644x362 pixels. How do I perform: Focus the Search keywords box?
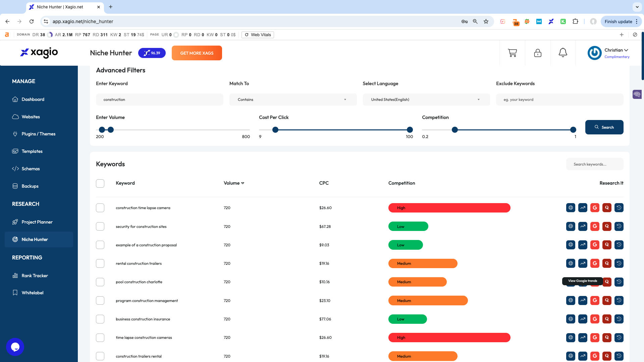(595, 164)
